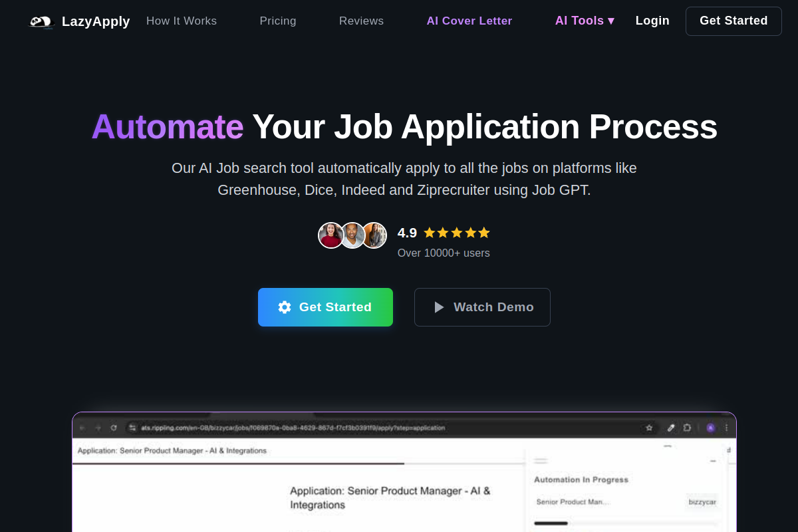Click the first gold rating star

tap(430, 233)
